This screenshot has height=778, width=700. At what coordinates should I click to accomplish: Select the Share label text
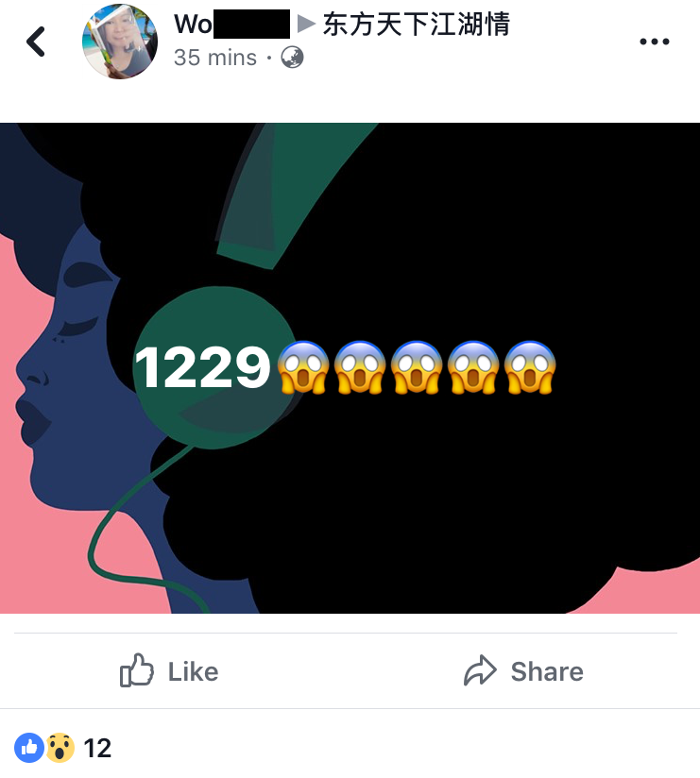pos(547,672)
